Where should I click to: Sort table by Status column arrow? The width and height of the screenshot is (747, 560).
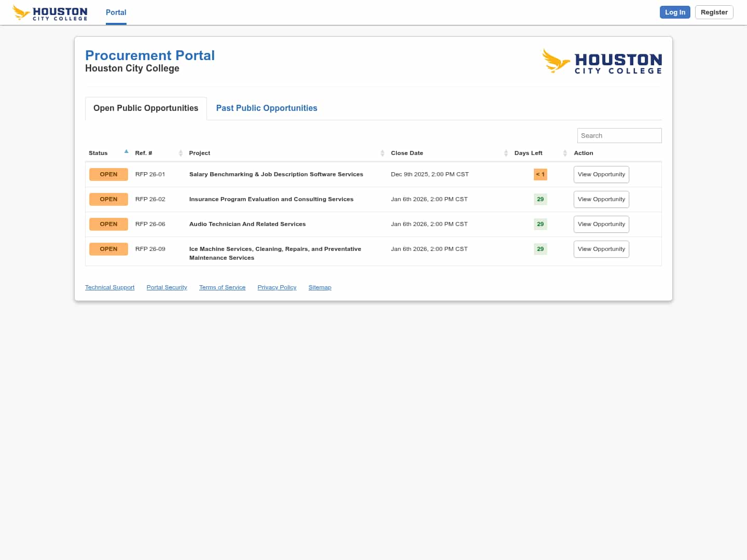tap(126, 152)
